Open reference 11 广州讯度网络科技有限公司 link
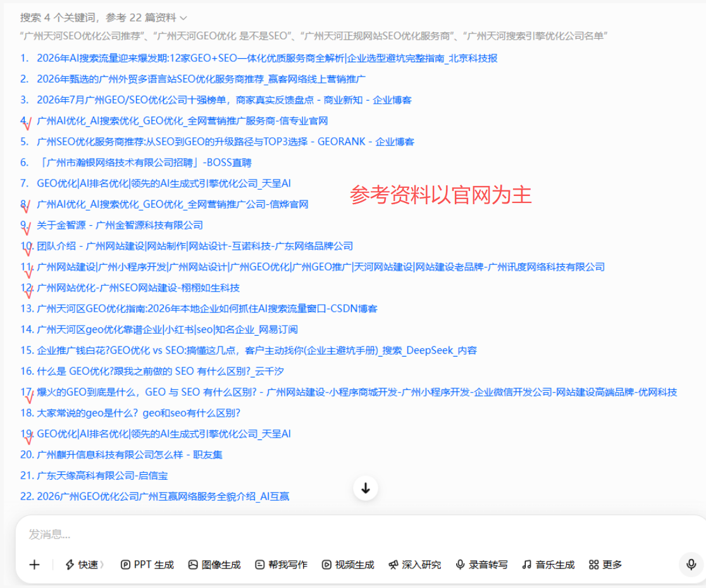 (321, 267)
